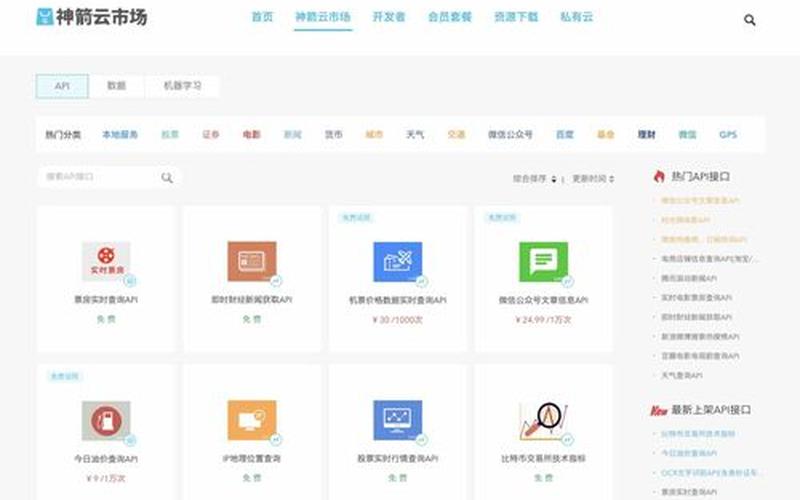Filter by 理财 category

point(646,135)
